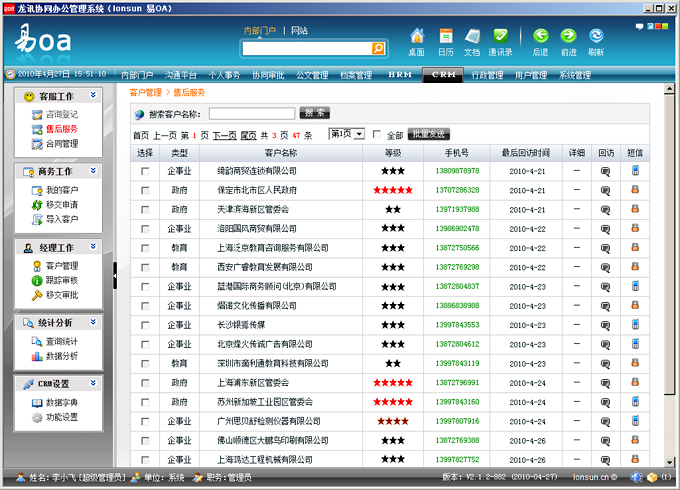Tick checkbox for 长沙银狐传媒
Viewport: 680px width, 490px height.
(x=145, y=325)
